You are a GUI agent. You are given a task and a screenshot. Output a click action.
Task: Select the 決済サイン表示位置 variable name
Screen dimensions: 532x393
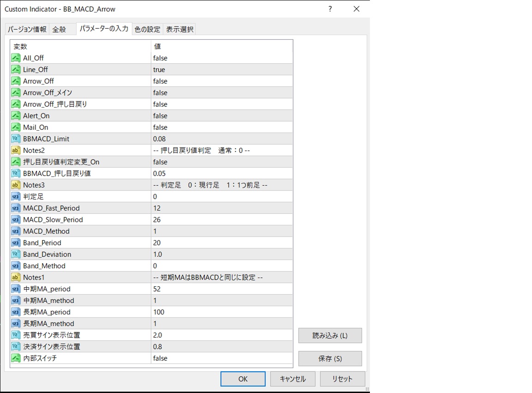[x=52, y=346]
